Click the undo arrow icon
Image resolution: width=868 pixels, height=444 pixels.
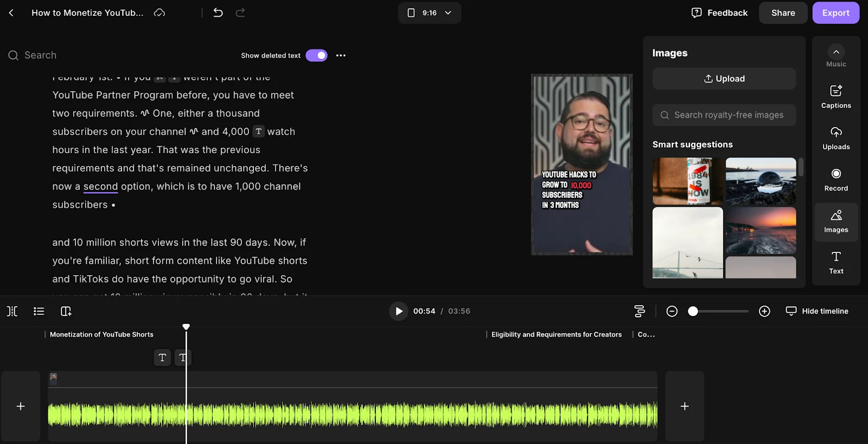[x=218, y=12]
